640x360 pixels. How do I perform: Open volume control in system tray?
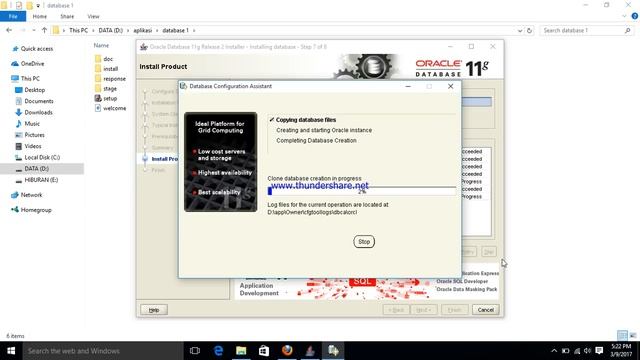pos(587,351)
